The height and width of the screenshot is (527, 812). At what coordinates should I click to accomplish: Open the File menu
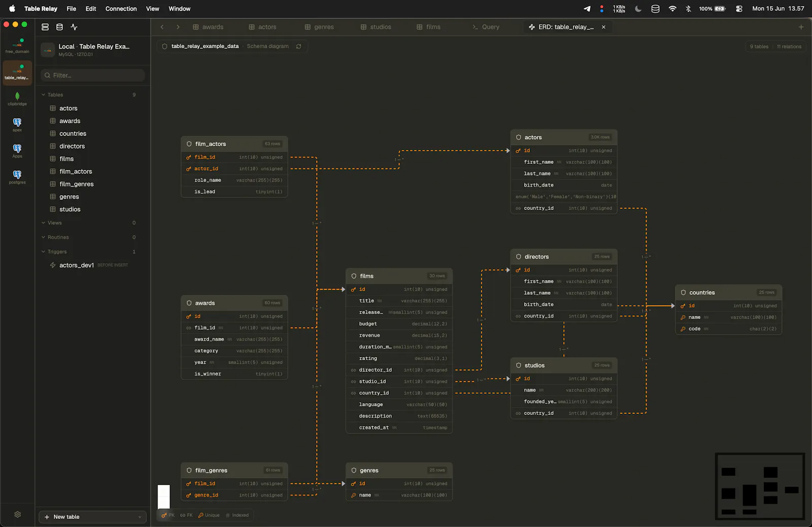72,9
